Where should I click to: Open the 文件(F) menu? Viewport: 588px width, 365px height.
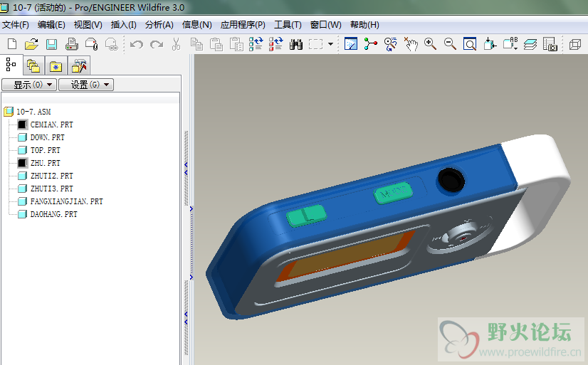16,25
